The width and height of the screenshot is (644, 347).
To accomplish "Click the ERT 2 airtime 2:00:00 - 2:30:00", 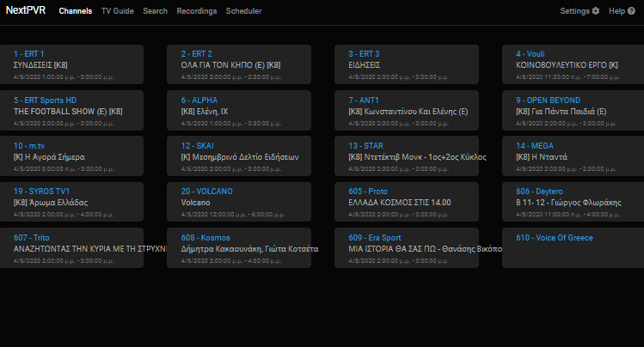I will [231, 76].
